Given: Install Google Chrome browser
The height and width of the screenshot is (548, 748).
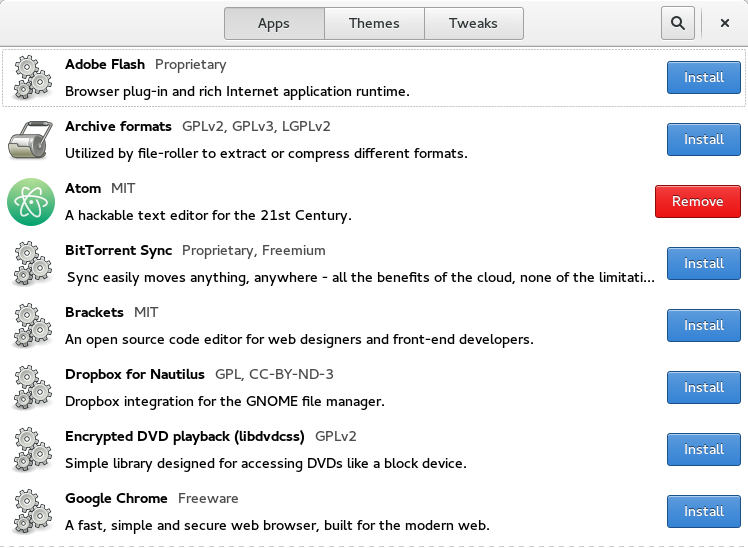Looking at the screenshot, I should (x=703, y=511).
